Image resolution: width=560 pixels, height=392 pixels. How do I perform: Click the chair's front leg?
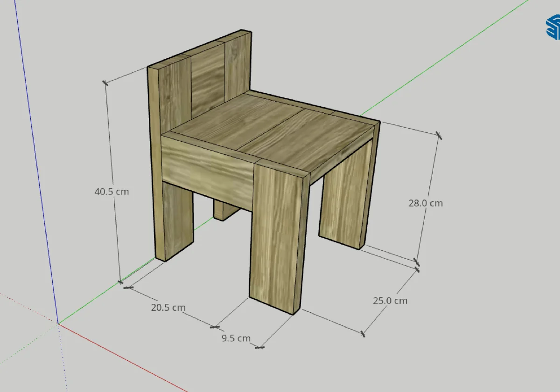point(279,238)
